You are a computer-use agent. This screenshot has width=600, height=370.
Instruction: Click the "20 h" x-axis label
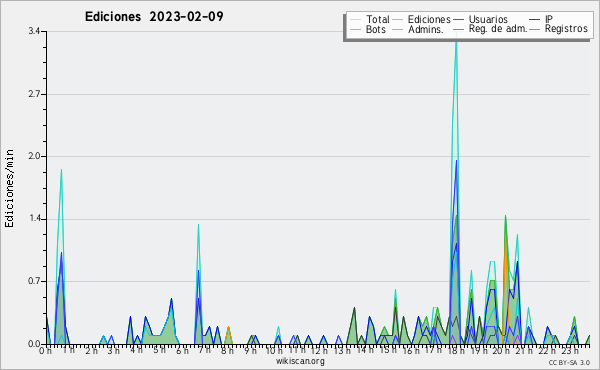[501, 351]
